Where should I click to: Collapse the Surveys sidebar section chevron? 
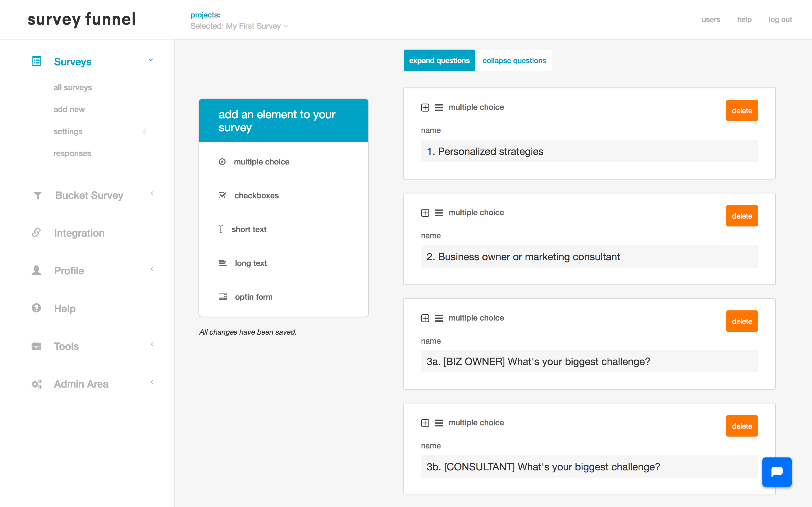[x=151, y=60]
